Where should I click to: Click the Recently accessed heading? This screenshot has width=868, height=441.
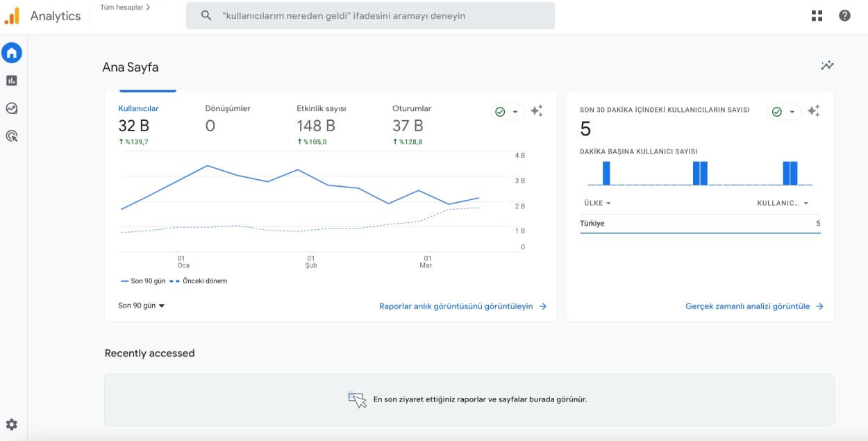click(149, 353)
